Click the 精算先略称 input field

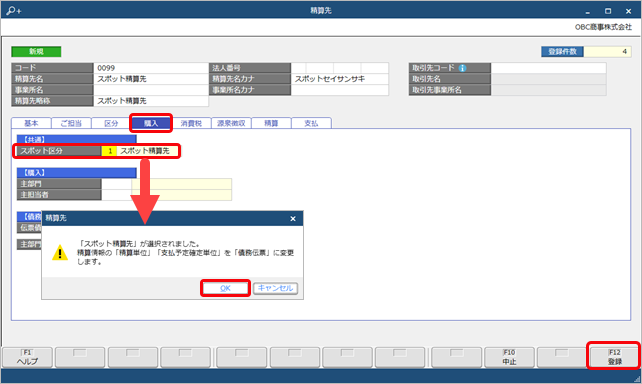point(151,101)
